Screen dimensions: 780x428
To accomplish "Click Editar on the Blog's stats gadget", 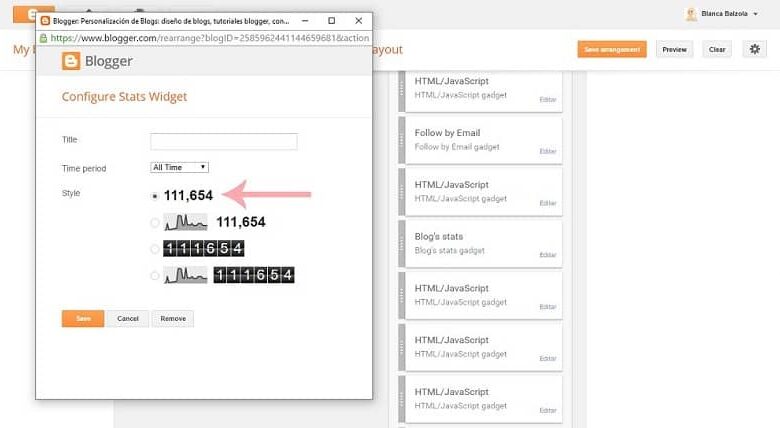I will pyautogui.click(x=548, y=255).
